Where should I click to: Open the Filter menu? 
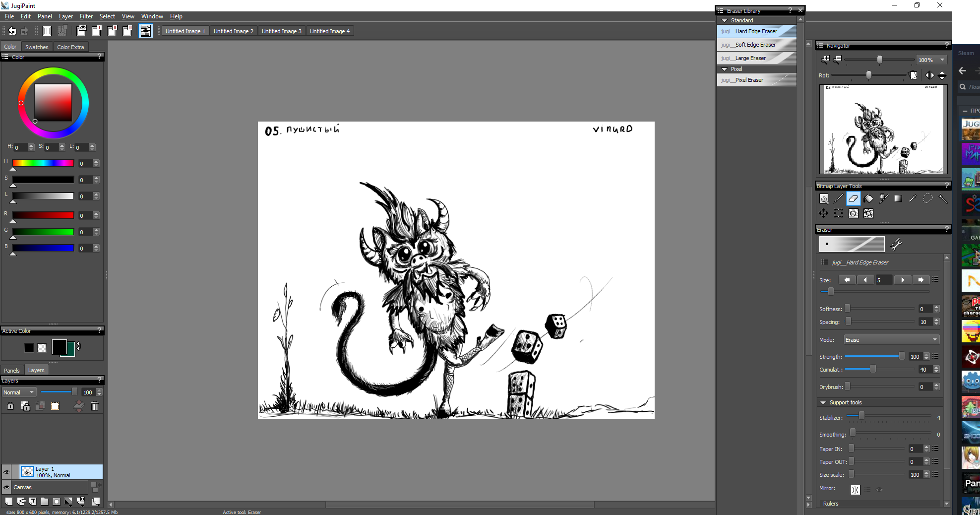(86, 16)
